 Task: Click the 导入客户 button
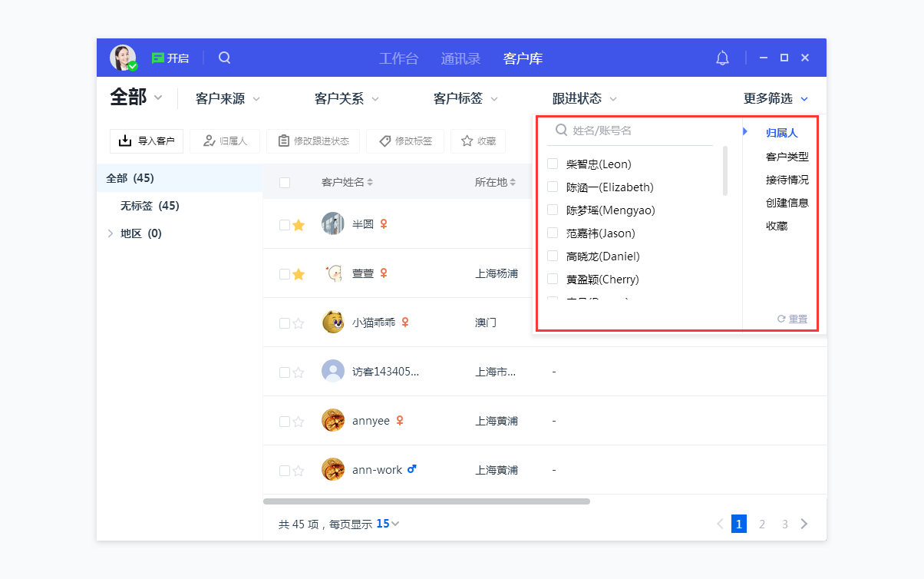(x=147, y=141)
